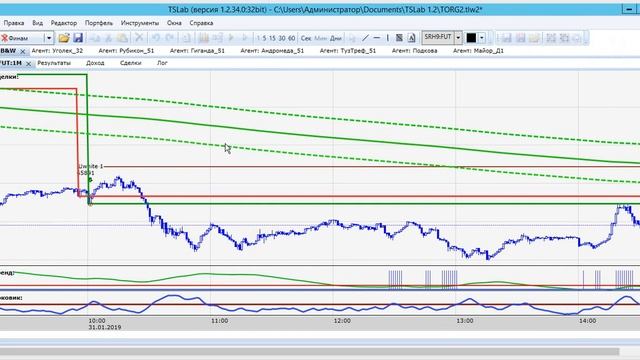The height and width of the screenshot is (360, 640).
Task: Click the paste icon in toolbar
Action: [122, 38]
